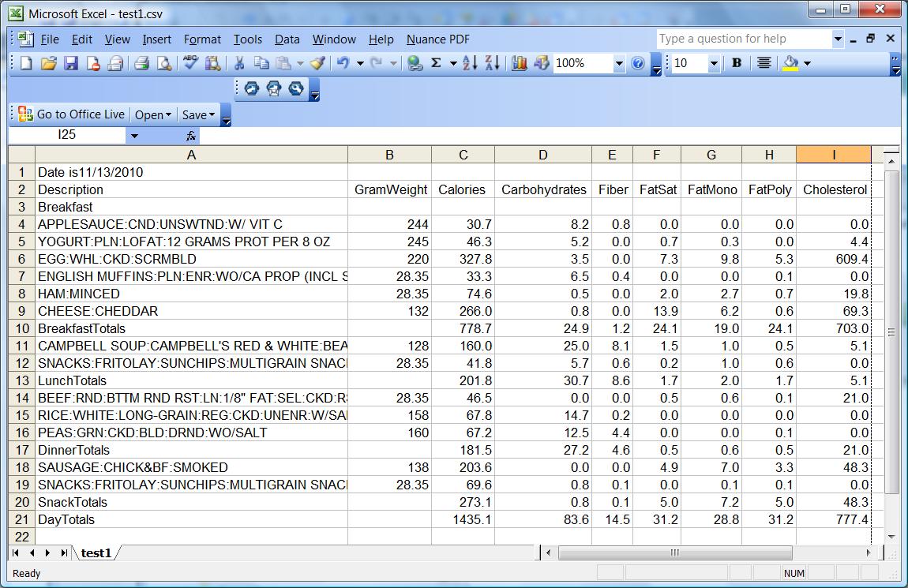Select the cell containing 609.4

(834, 259)
